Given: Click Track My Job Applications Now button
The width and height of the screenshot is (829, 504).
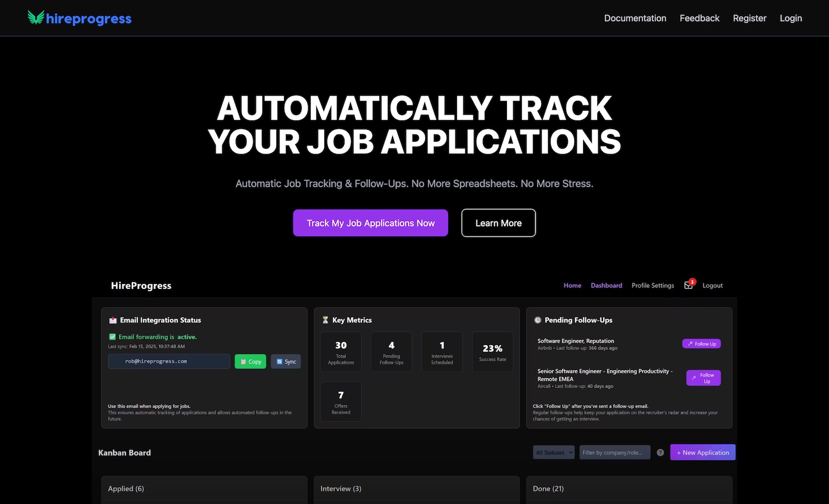Looking at the screenshot, I should click(370, 223).
